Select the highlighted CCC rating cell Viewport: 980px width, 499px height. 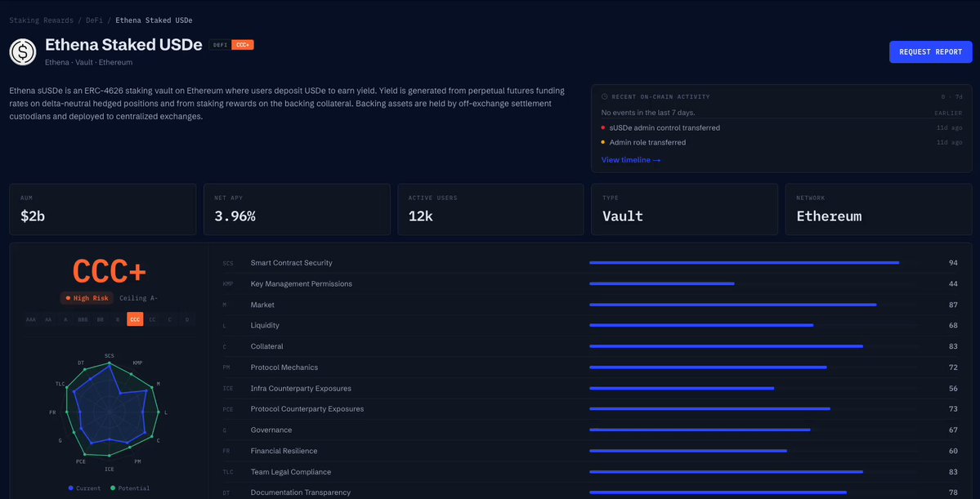coord(135,319)
